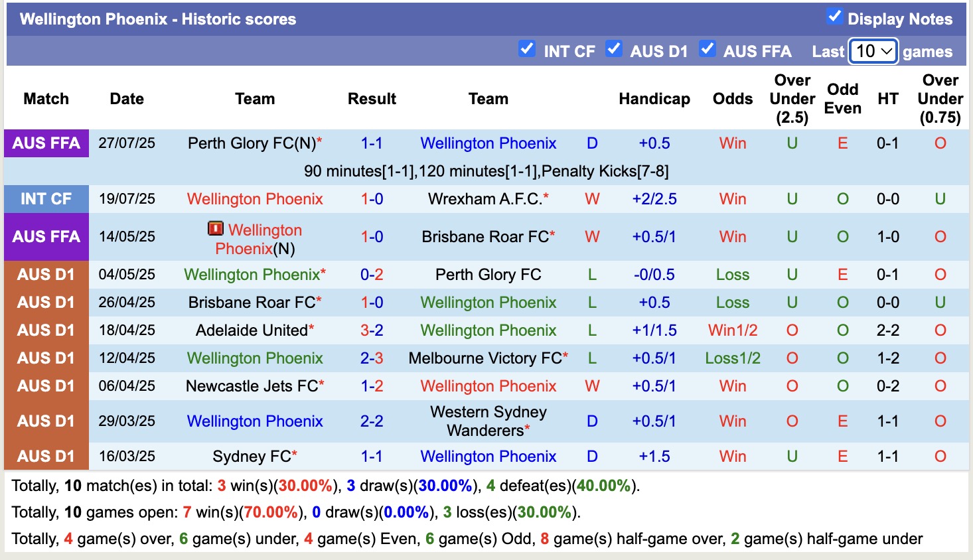Toggle off the AUS FFA filter
This screenshot has width=973, height=560.
tap(708, 49)
